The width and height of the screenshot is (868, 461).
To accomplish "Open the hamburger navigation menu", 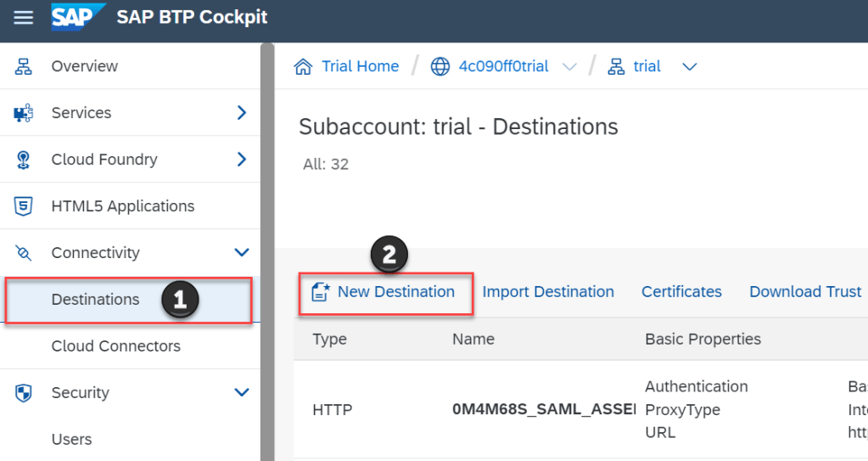I will (x=24, y=17).
